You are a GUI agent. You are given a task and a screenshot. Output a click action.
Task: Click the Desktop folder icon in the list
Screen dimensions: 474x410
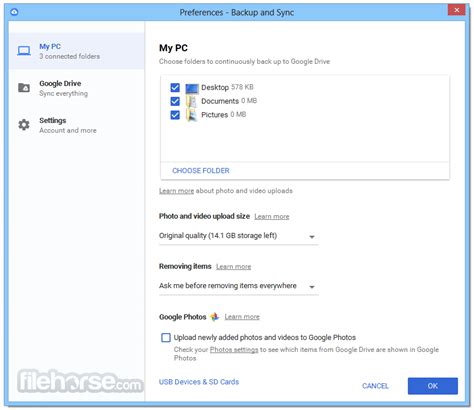point(192,88)
